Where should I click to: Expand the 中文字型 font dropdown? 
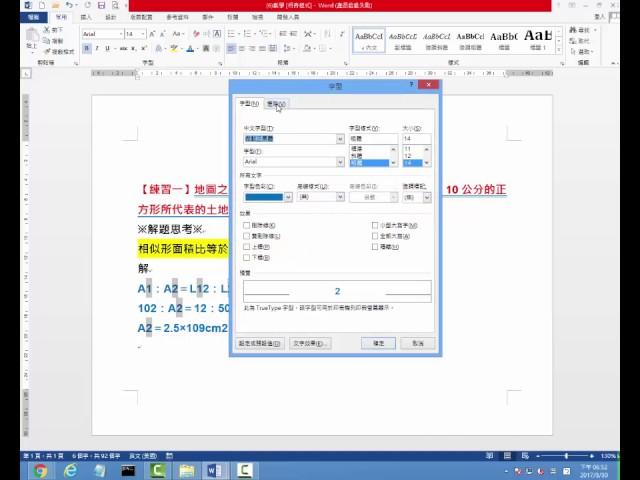point(340,139)
